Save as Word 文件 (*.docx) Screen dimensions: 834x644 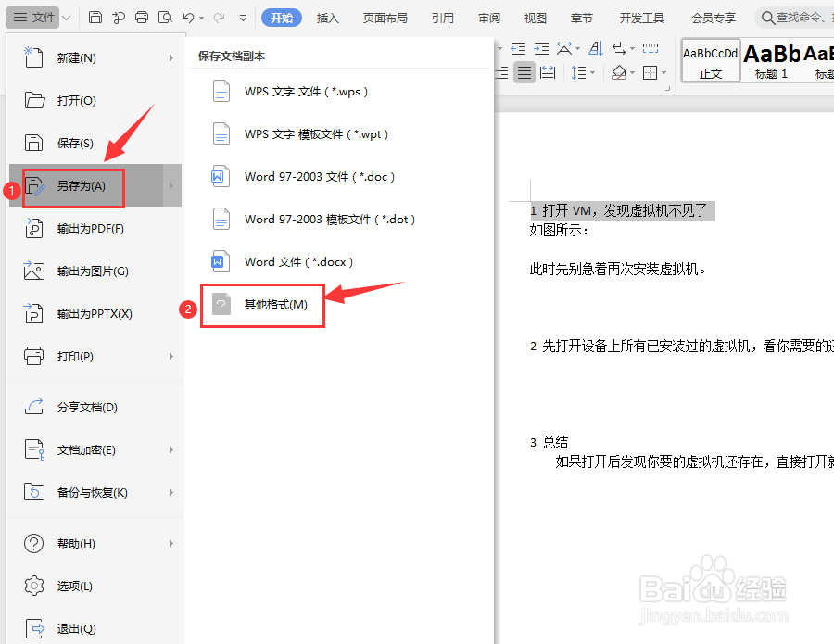pos(339,261)
